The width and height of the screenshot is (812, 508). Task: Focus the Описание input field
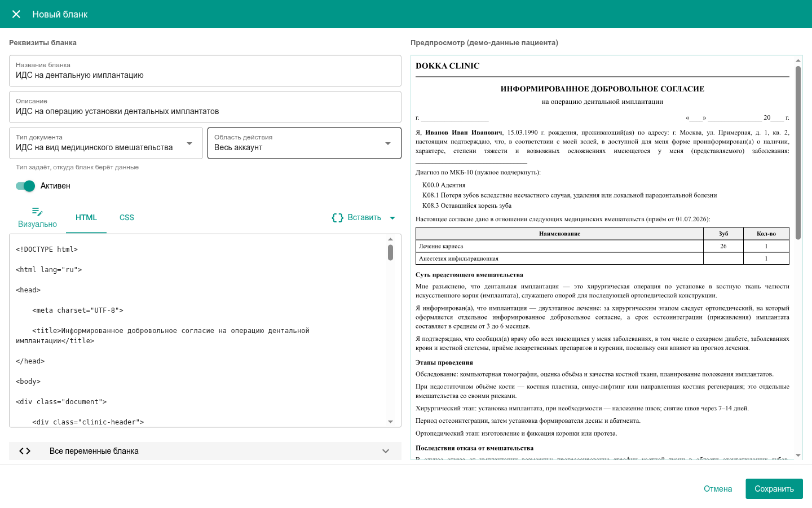[x=205, y=107]
